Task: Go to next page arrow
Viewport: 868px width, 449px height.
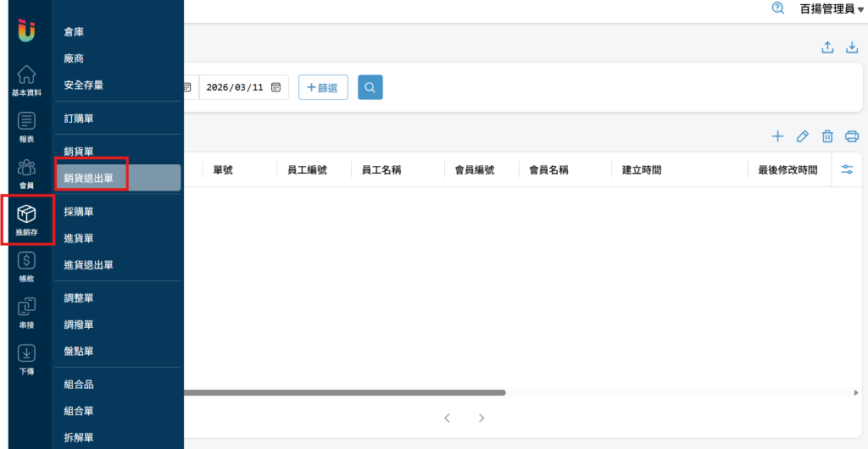Action: pyautogui.click(x=481, y=418)
